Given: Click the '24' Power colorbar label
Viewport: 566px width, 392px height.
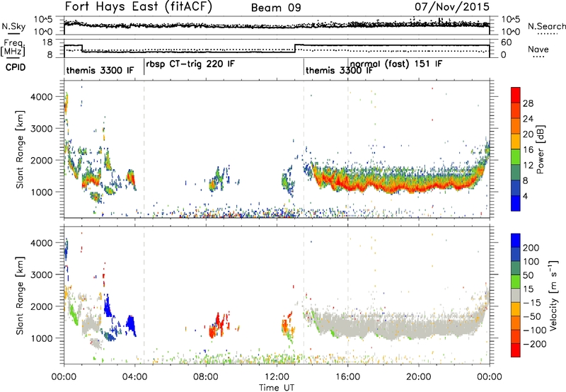Looking at the screenshot, I should point(528,119).
